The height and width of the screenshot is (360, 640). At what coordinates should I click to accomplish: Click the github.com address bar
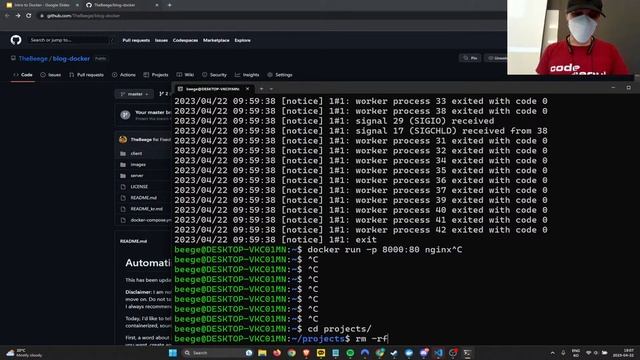pyautogui.click(x=269, y=16)
